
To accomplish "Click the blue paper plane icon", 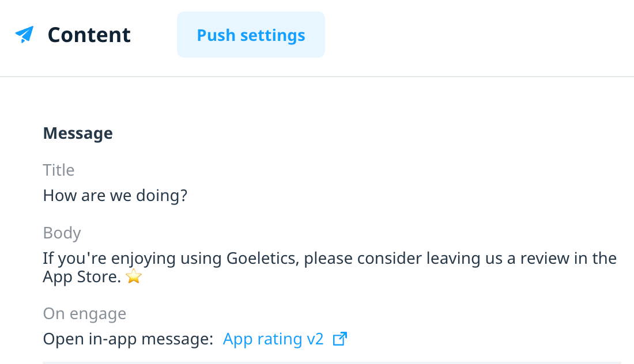I will pos(24,35).
